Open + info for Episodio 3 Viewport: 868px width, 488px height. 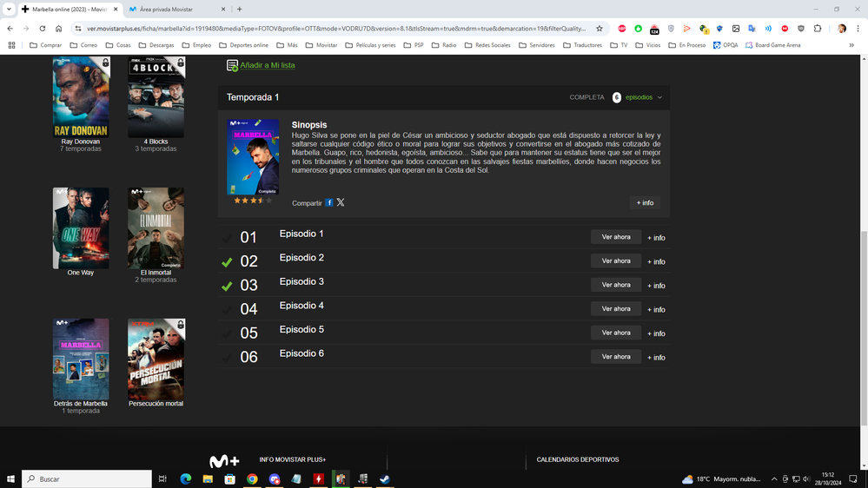(x=656, y=286)
